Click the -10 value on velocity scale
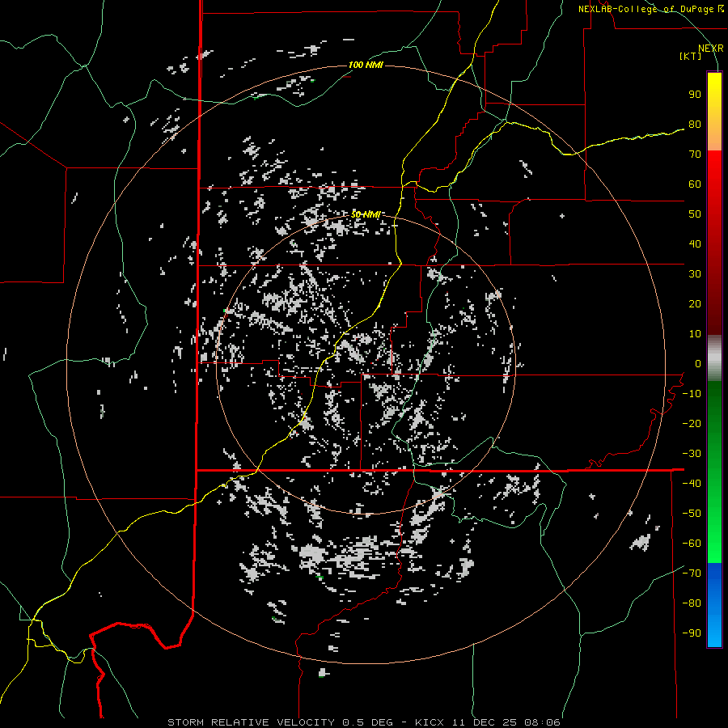 pyautogui.click(x=692, y=394)
